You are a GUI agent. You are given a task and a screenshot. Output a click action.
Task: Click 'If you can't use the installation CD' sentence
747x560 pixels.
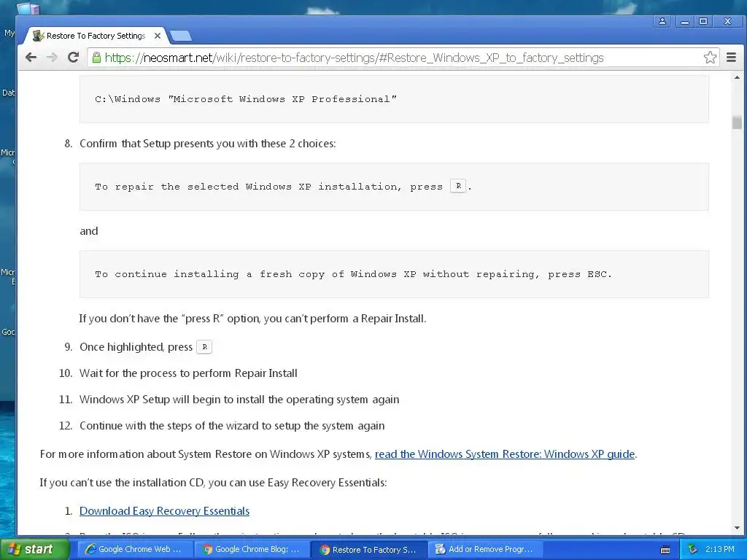(213, 483)
